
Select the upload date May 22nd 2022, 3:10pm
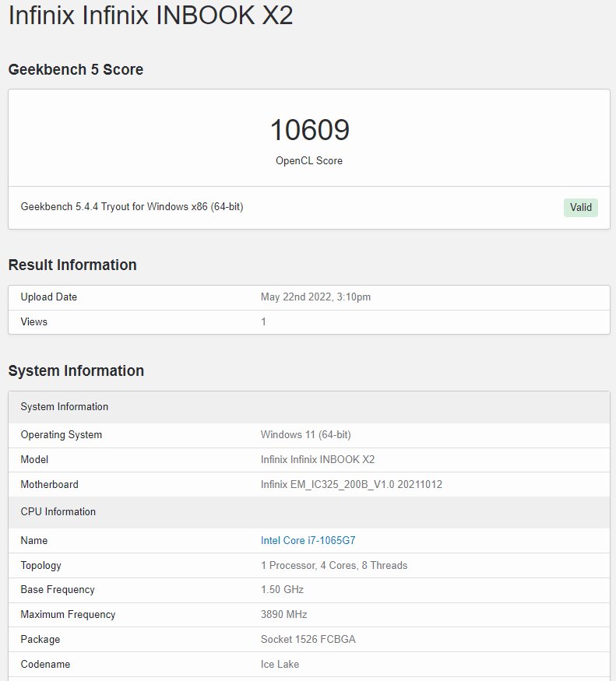click(315, 297)
